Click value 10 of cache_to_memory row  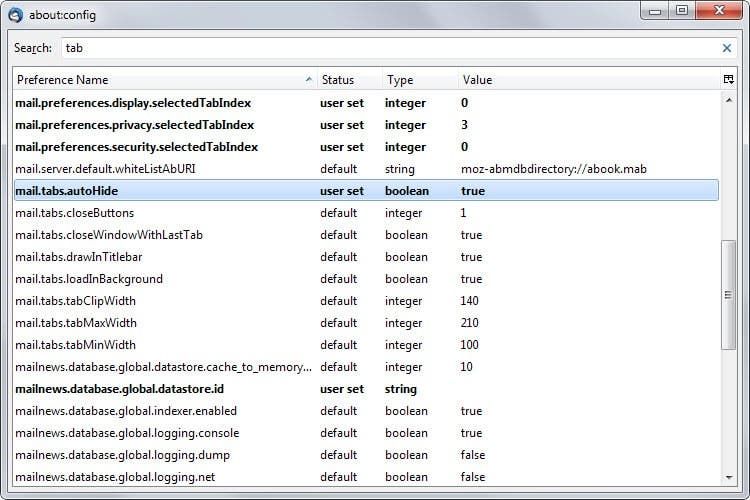click(x=466, y=367)
